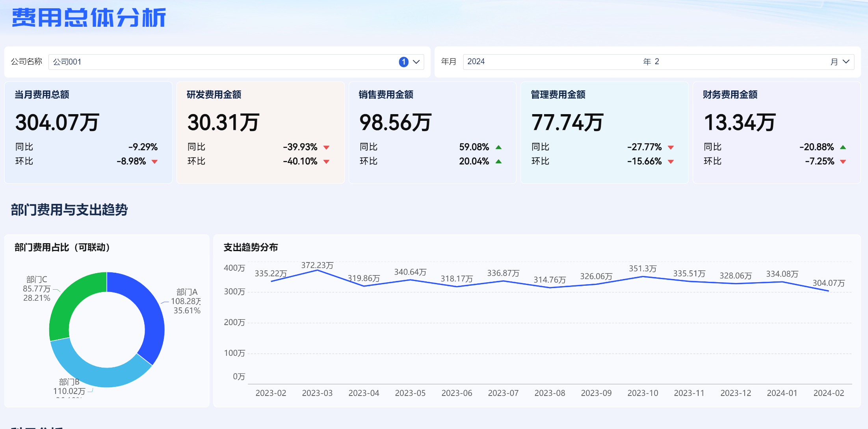Click the 当月费用总额 304.07万 card
Screen dimensions: 868x429
pos(88,132)
